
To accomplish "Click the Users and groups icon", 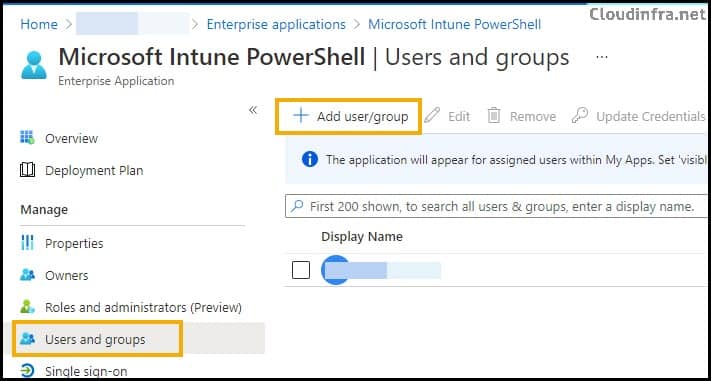I will click(x=28, y=339).
